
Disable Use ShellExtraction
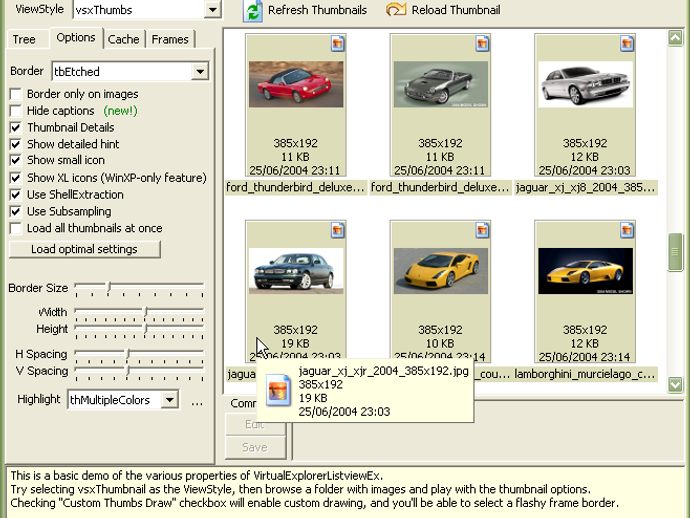click(x=16, y=195)
